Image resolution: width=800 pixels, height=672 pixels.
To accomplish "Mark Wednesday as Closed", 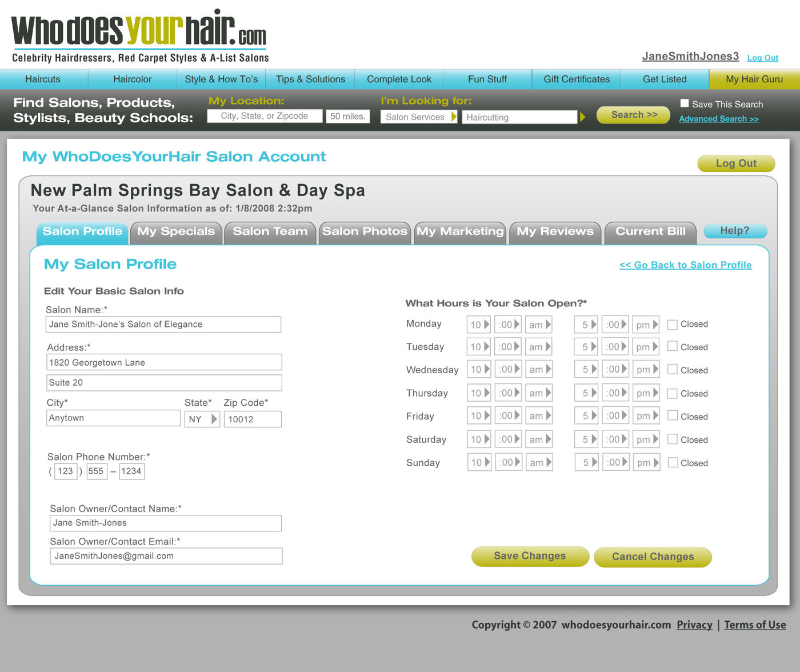I will point(673,369).
